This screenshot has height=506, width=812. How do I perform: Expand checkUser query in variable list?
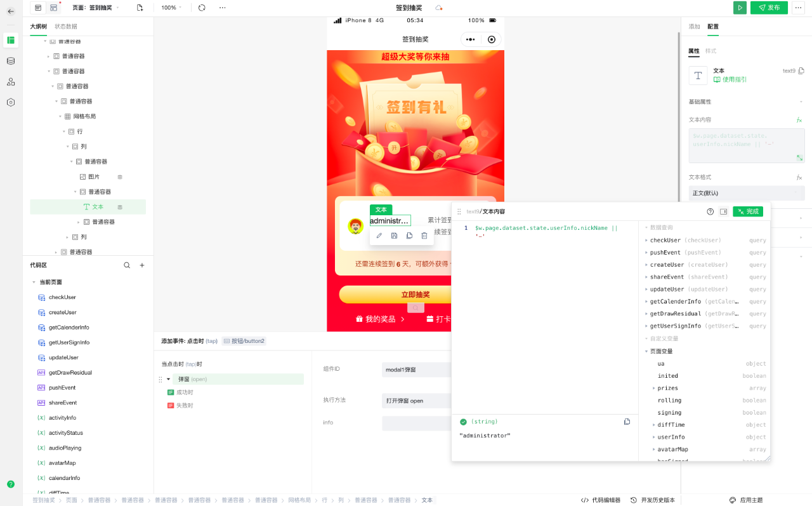[646, 240]
